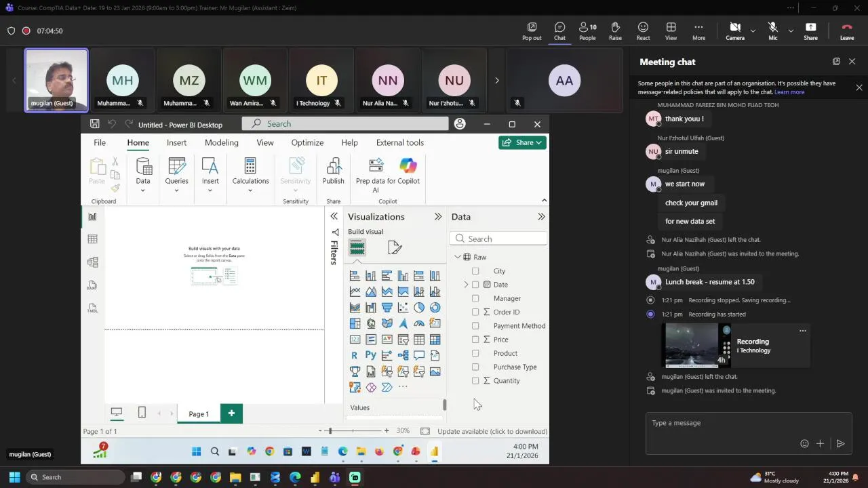Click Prep data for Copilot AI
The width and height of the screenshot is (868, 488).
[x=388, y=176]
